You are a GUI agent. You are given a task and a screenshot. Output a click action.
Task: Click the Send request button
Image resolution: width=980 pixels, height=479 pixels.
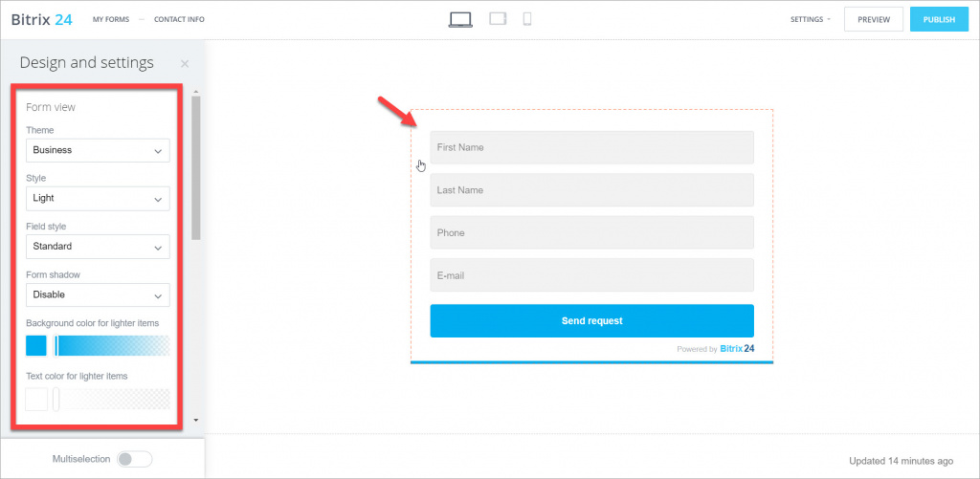591,321
